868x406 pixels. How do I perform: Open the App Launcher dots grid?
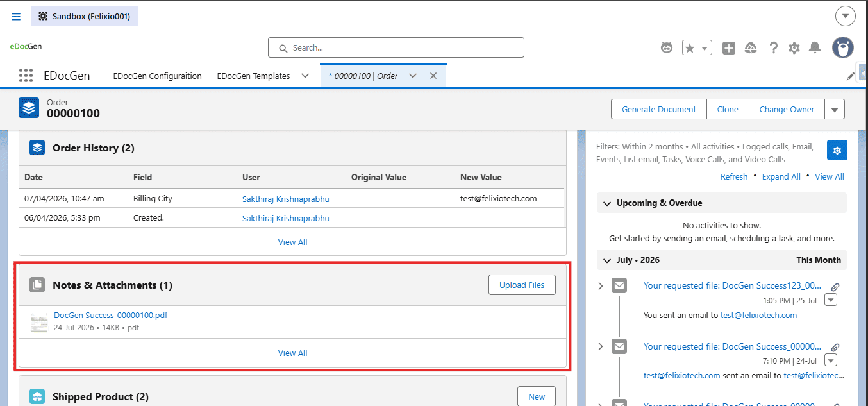(x=26, y=76)
